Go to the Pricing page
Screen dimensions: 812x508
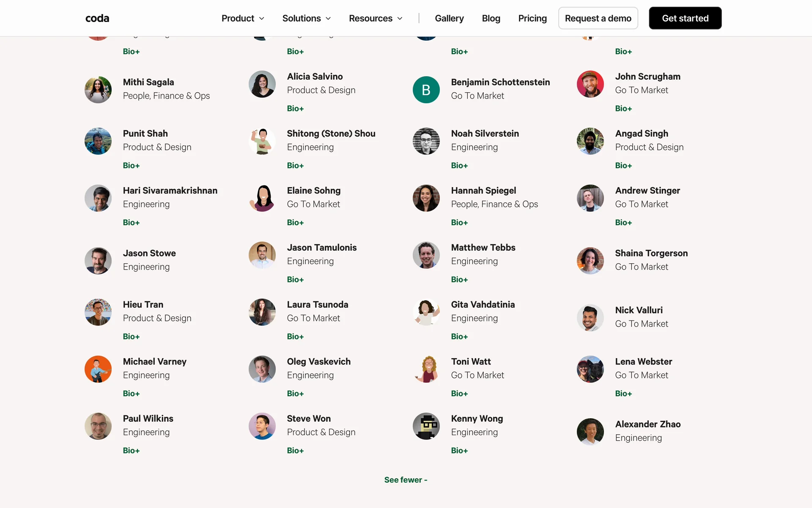(x=532, y=18)
